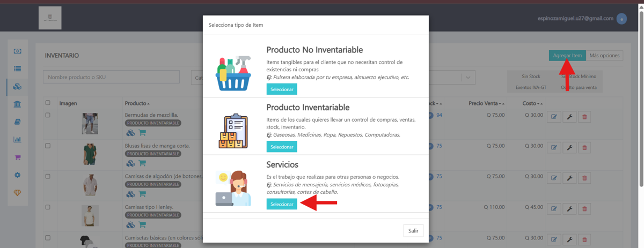644x248 pixels.
Task: Open the money icon in sidebar
Action: tap(18, 51)
